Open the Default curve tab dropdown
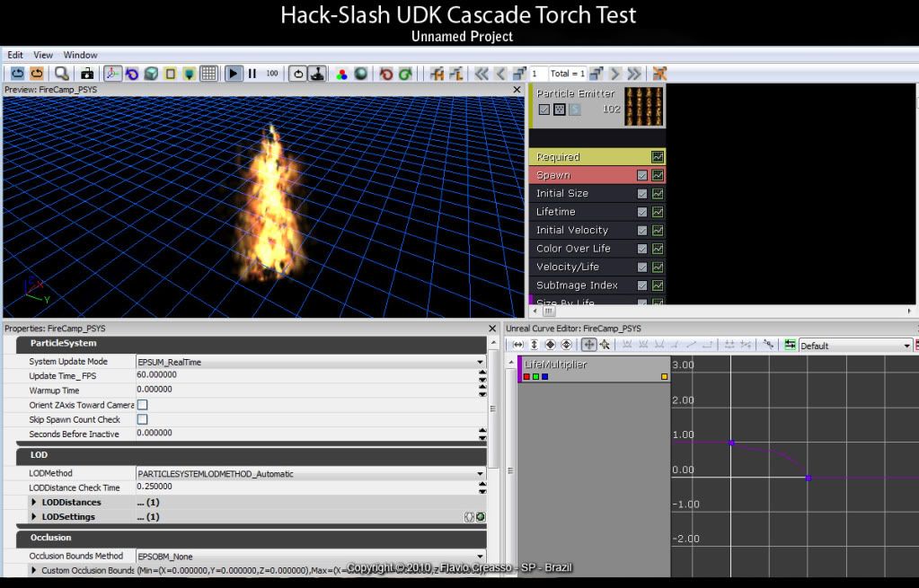 (x=907, y=345)
